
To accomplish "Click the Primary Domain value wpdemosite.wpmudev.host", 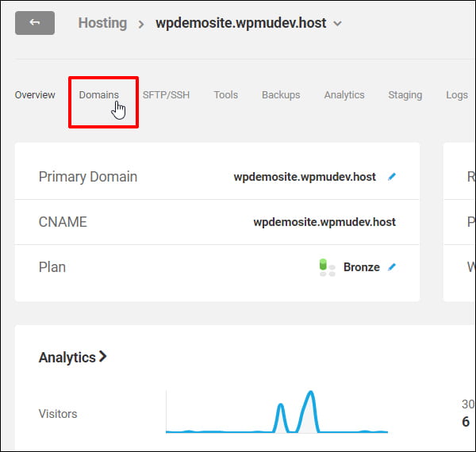I will (305, 177).
